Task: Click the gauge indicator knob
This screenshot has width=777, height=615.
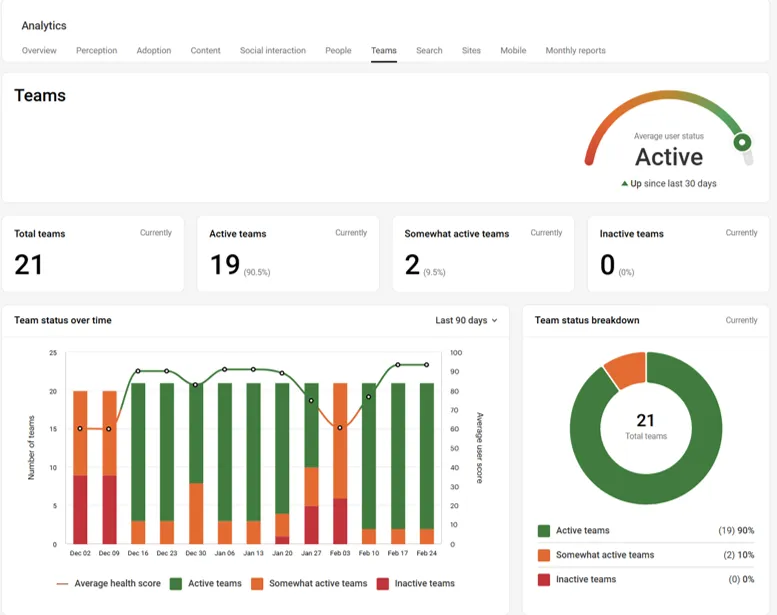Action: tap(742, 143)
